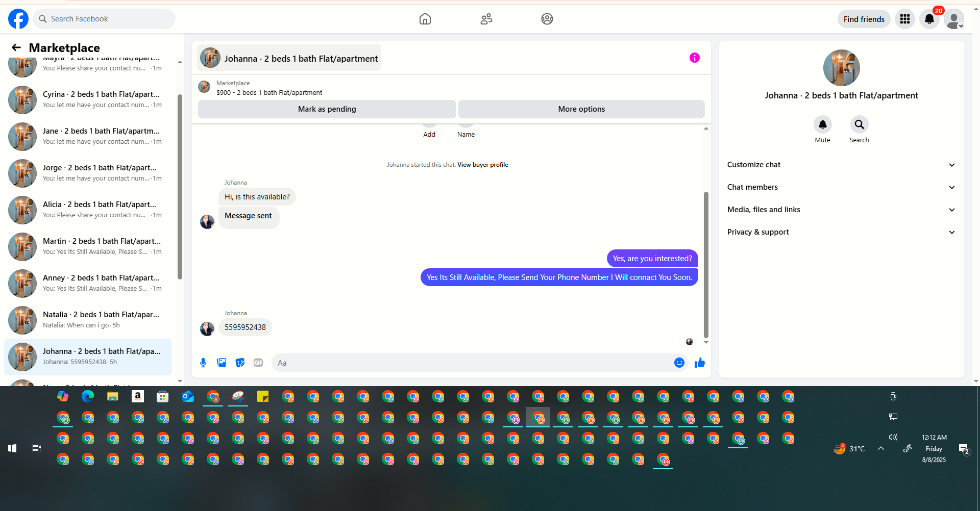
Task: Click the Add option in chat
Action: [x=429, y=134]
